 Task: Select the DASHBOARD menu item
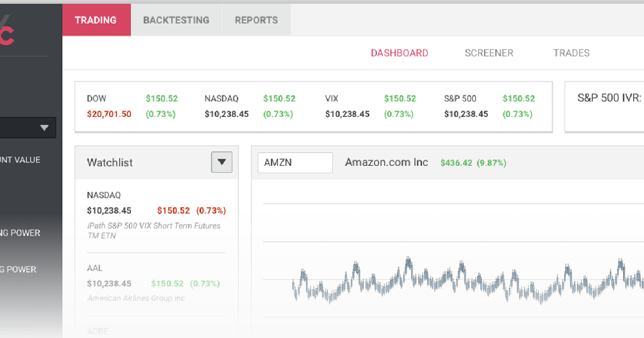pos(399,53)
